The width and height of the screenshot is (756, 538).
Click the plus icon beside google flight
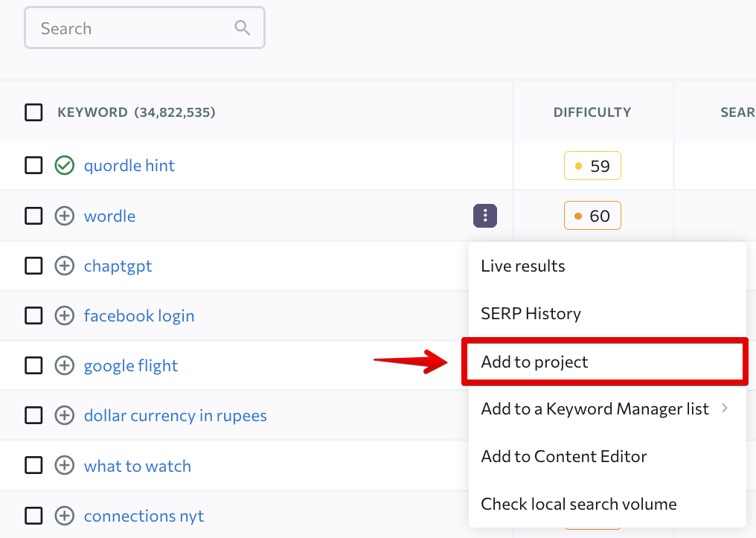(x=65, y=365)
